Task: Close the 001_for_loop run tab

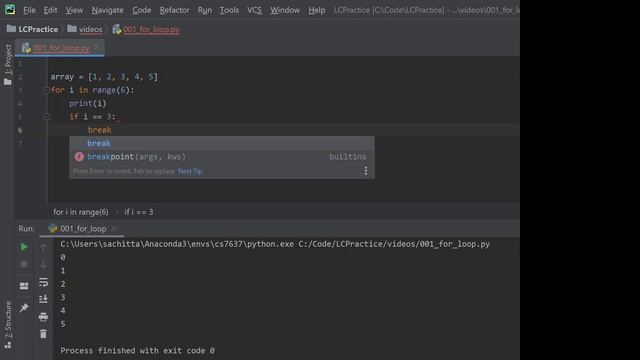Action: (114, 229)
